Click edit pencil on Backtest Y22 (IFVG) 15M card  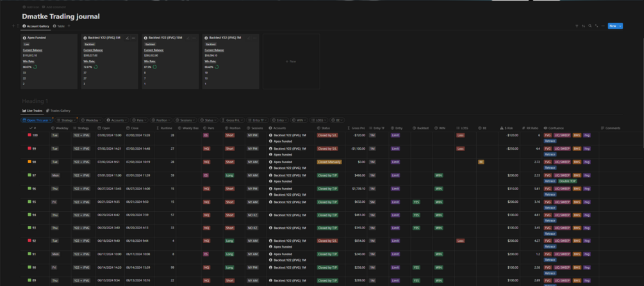click(188, 38)
